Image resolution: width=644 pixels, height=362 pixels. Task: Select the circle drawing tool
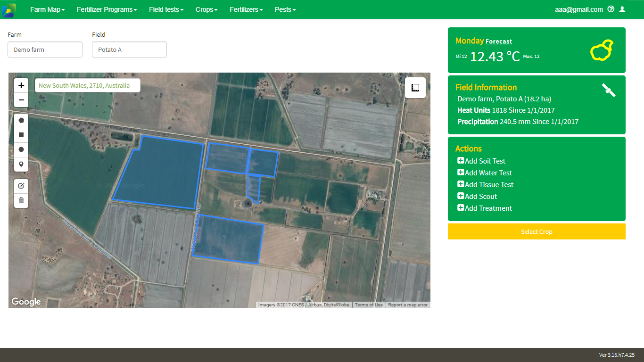[x=21, y=149]
